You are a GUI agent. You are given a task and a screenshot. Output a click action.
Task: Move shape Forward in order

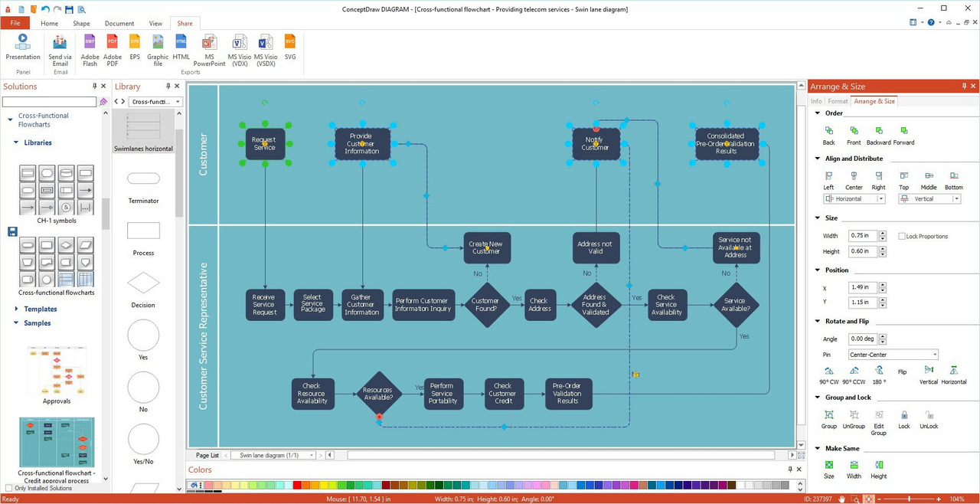tap(903, 136)
